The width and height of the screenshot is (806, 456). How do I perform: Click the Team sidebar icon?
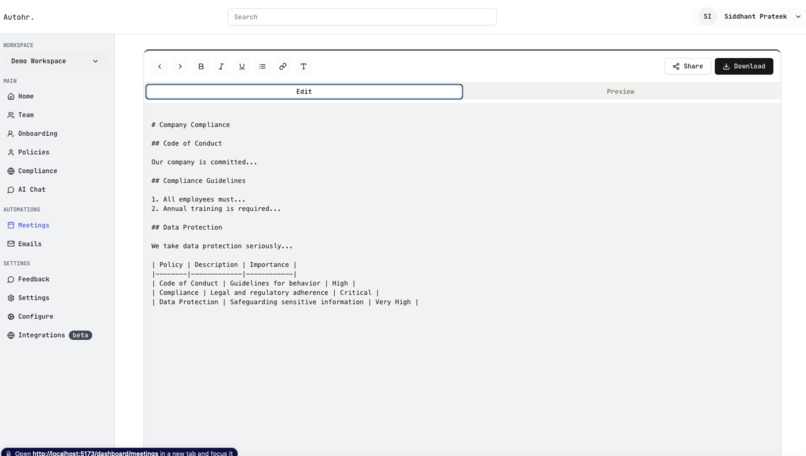pyautogui.click(x=11, y=115)
